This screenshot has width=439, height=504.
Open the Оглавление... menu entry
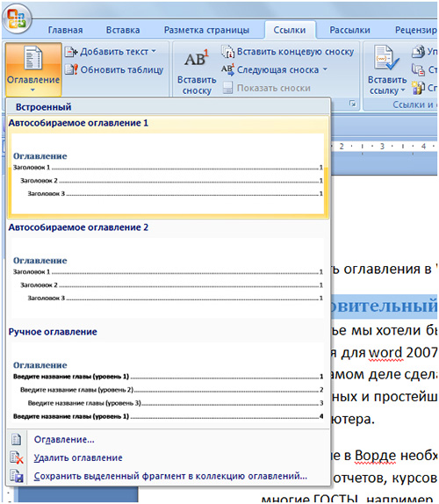pyautogui.click(x=64, y=440)
